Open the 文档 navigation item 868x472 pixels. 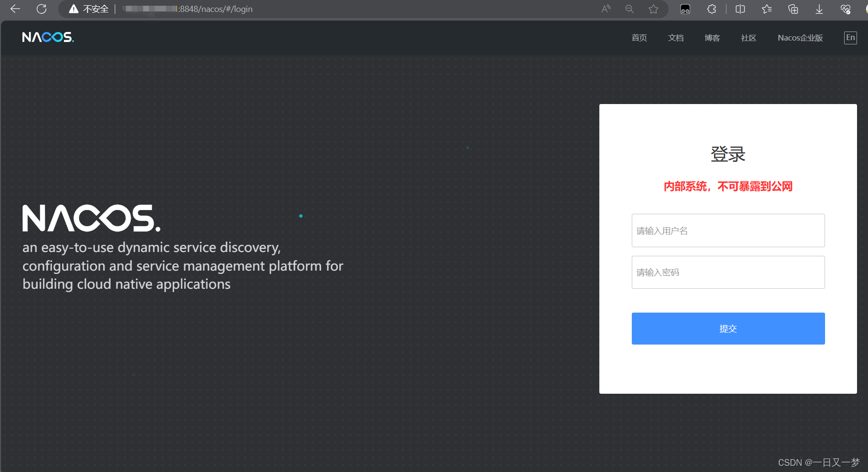coord(676,38)
